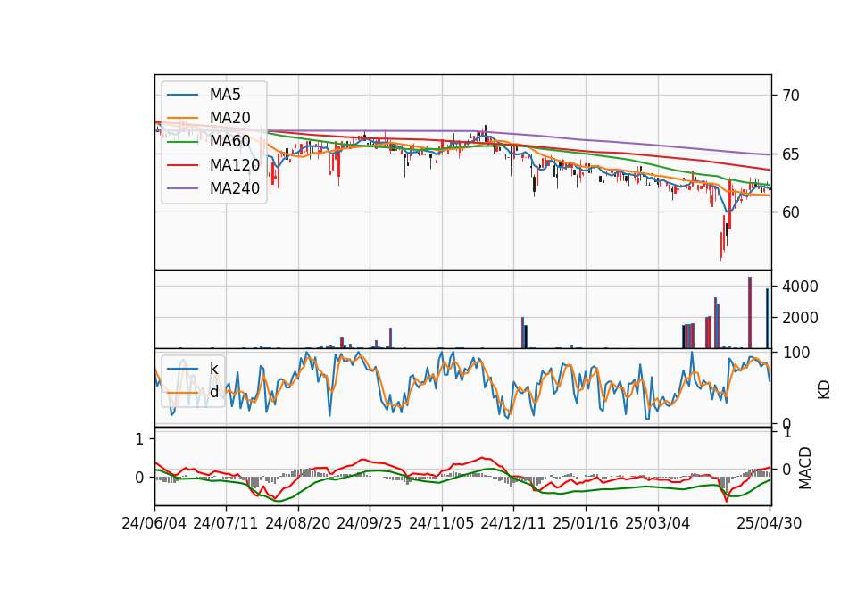Click the KD axis title
The height and width of the screenshot is (616, 857).
[x=824, y=389]
